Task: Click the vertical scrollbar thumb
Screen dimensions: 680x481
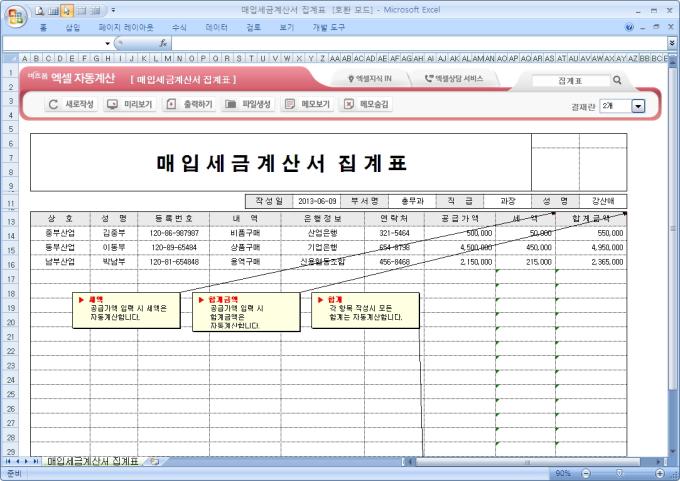Action: click(x=673, y=228)
